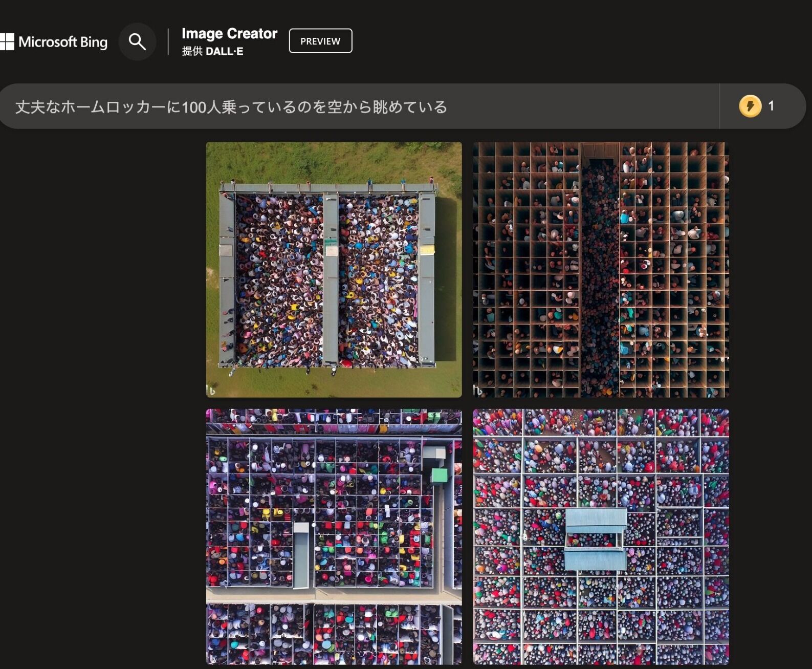The height and width of the screenshot is (669, 812).
Task: Click the PREVIEW badge button
Action: click(x=320, y=41)
